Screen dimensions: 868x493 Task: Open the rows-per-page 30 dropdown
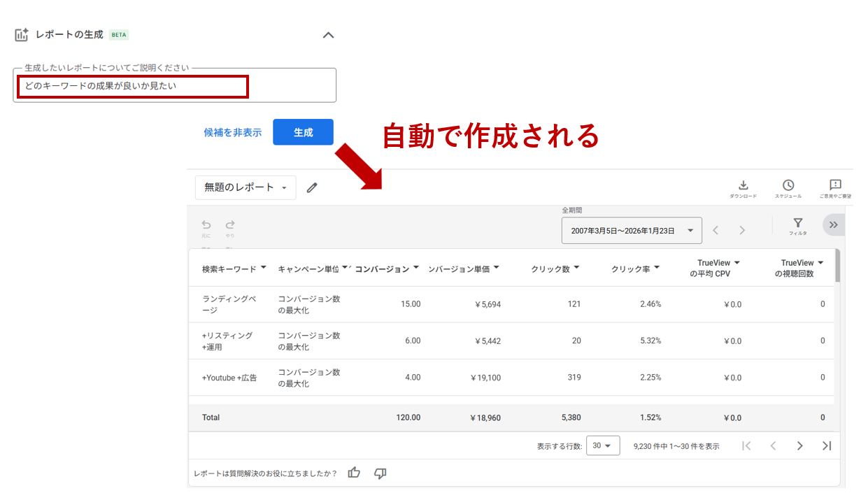pyautogui.click(x=602, y=445)
